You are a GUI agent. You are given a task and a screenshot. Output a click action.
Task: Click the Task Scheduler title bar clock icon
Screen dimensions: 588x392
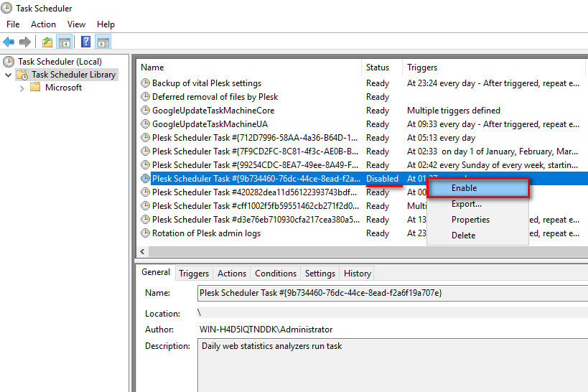tap(7, 9)
